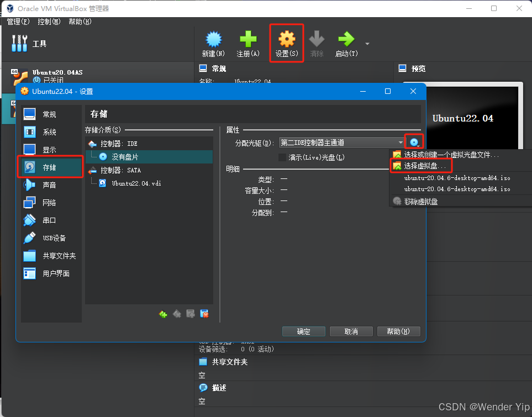Viewport: 532px width, 417px height.
Task: Click the 描述 section header
Action: 213,388
